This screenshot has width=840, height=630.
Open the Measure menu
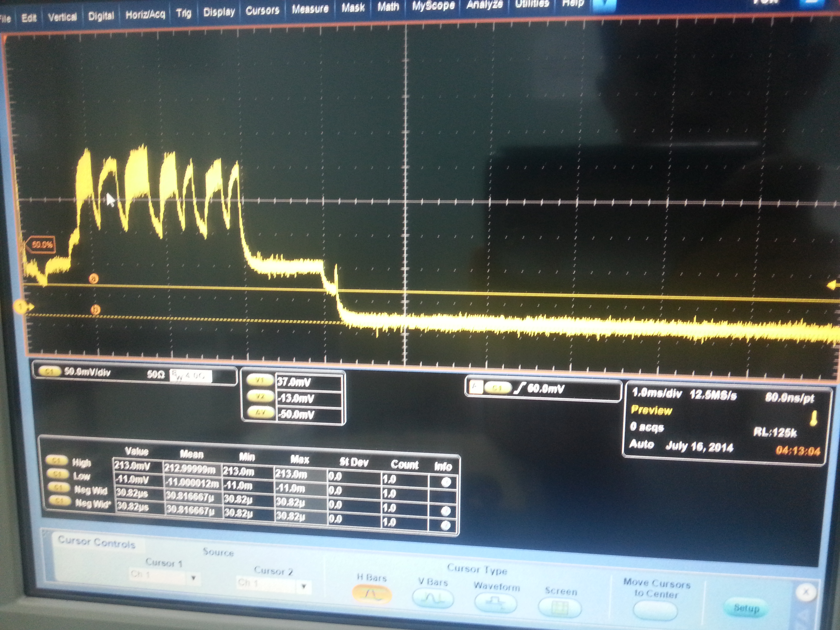(310, 9)
